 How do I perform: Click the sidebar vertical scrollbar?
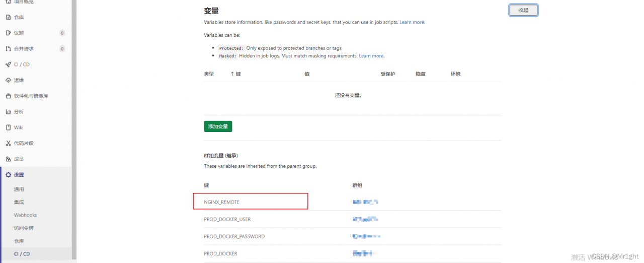[x=74, y=129]
